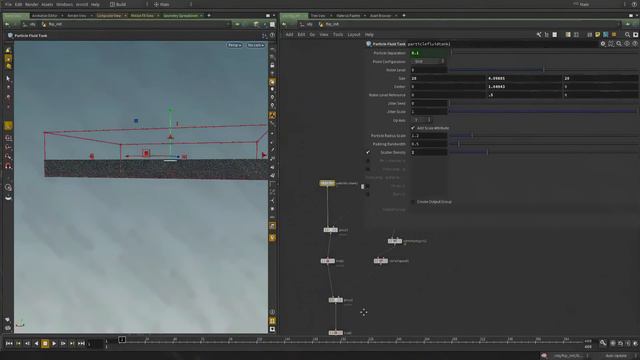Click the play backward button
The image size is (640, 360).
[x=36, y=344]
